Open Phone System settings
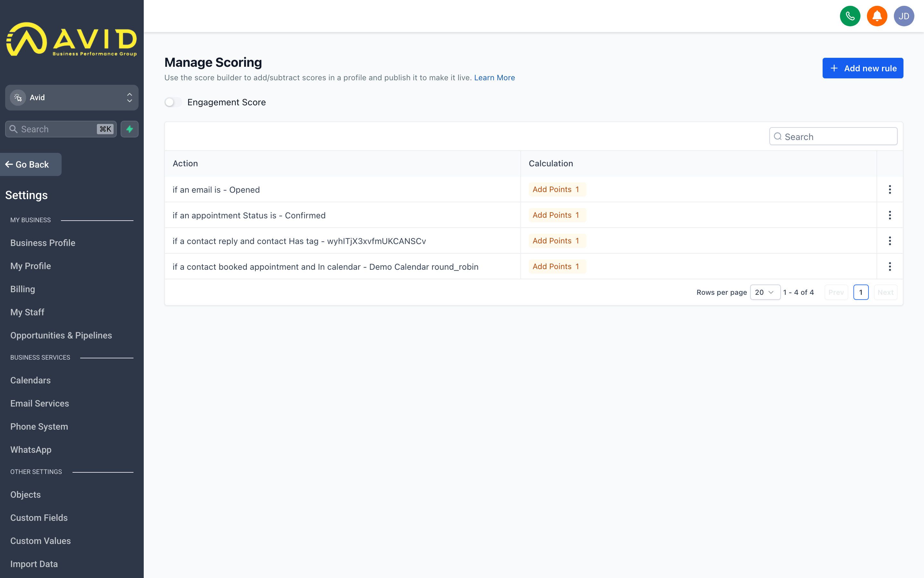This screenshot has width=924, height=578. (39, 427)
